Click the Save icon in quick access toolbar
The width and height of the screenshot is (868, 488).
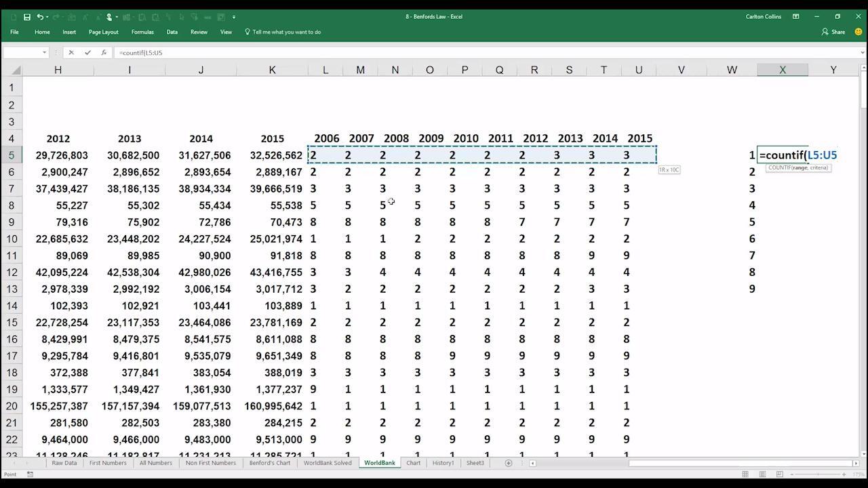click(x=26, y=17)
